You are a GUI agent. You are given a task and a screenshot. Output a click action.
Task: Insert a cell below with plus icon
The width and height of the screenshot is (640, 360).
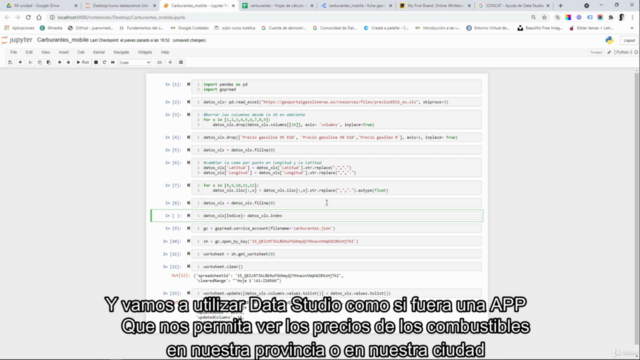(20, 62)
